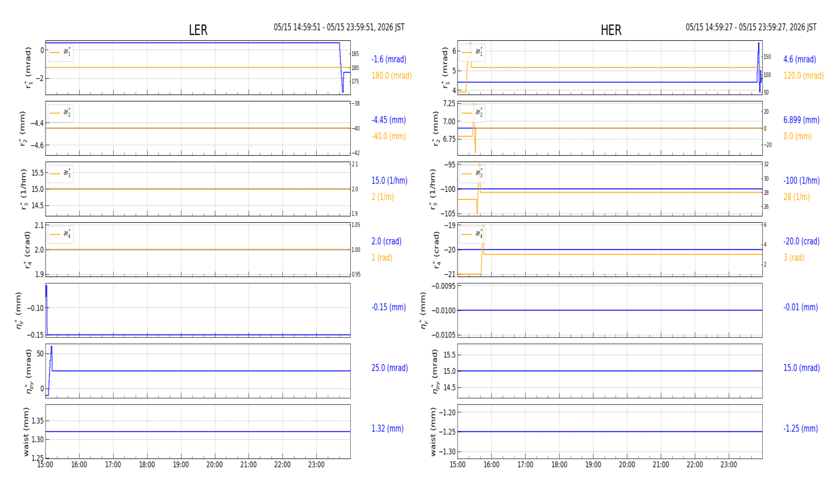Click the blue value 2.0 (crad)
Screen dimensions: 824x504
click(386, 242)
